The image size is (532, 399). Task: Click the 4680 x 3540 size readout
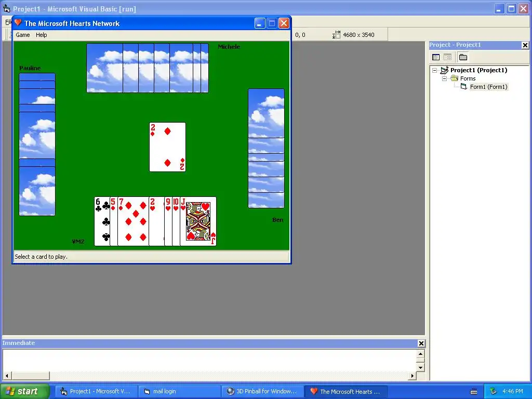tap(358, 35)
